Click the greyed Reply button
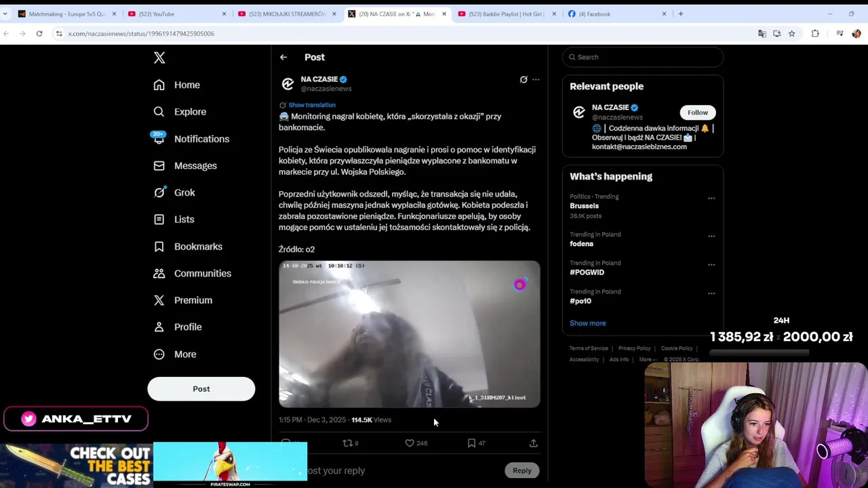 click(x=522, y=470)
